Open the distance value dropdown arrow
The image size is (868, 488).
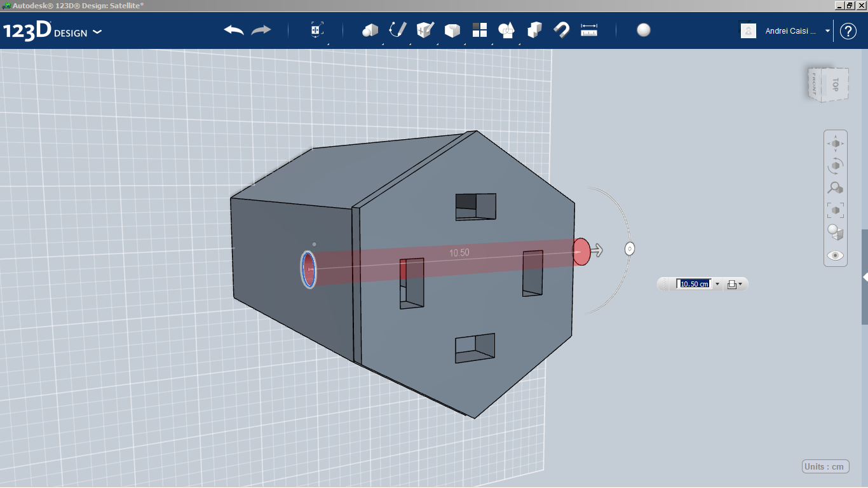pyautogui.click(x=717, y=284)
